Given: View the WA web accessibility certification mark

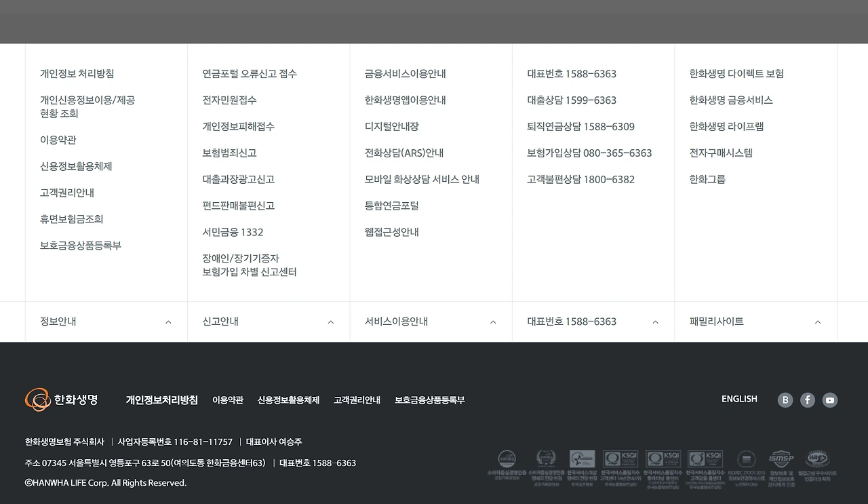Looking at the screenshot, I should [x=818, y=467].
